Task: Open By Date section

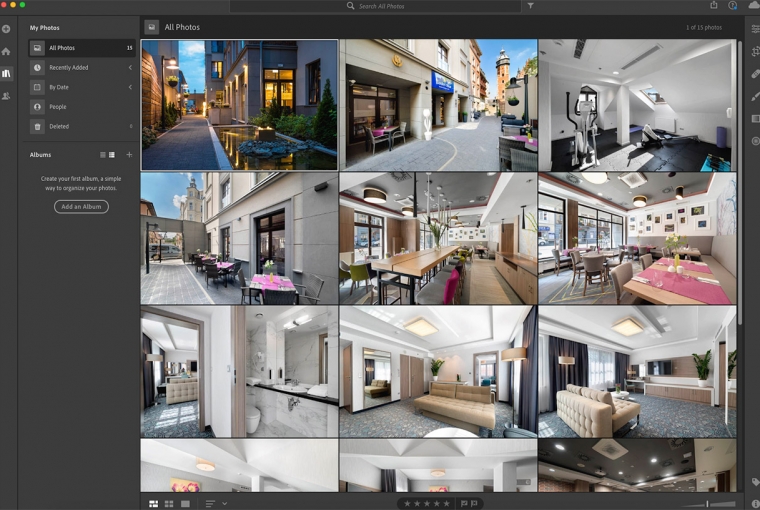Action: click(81, 87)
